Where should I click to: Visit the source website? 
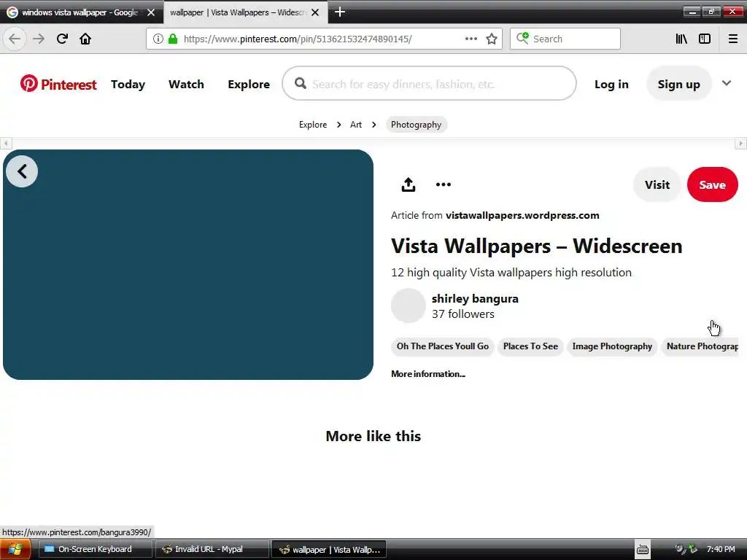pos(657,184)
